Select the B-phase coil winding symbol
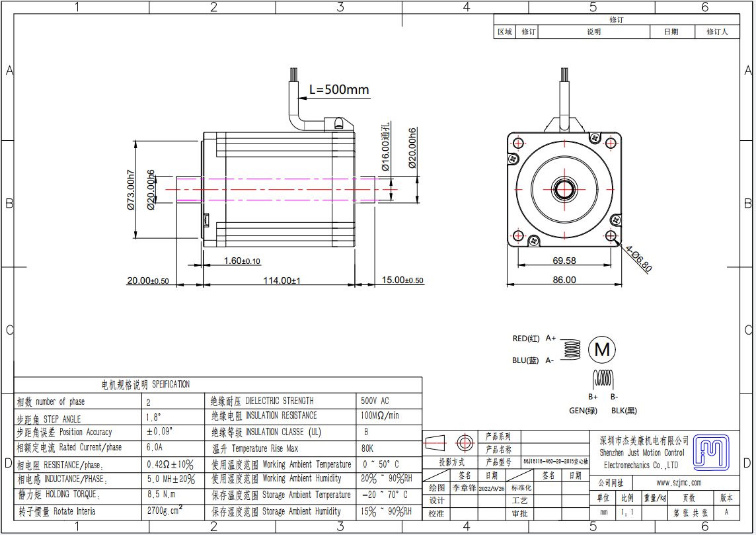The width and height of the screenshot is (756, 535). click(x=603, y=378)
